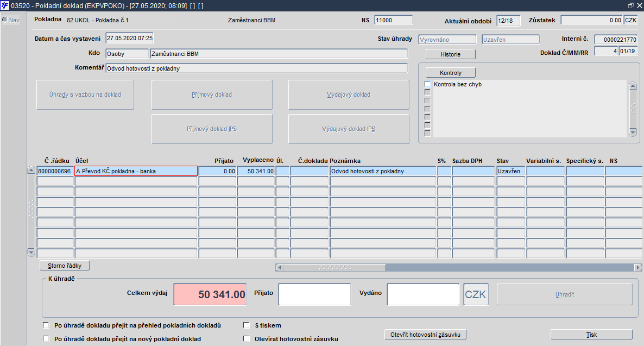The image size is (644, 346).
Task: Click Stav úhrady field Vyrovnáno
Action: [447, 40]
